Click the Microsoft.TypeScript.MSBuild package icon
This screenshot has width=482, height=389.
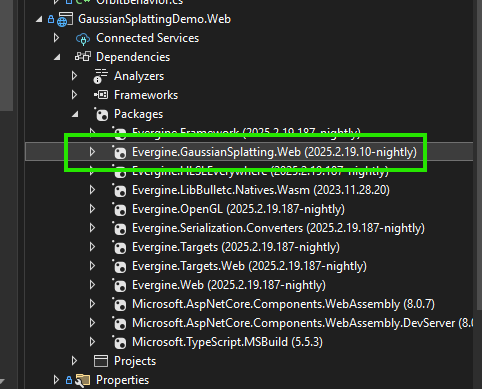[x=119, y=342]
